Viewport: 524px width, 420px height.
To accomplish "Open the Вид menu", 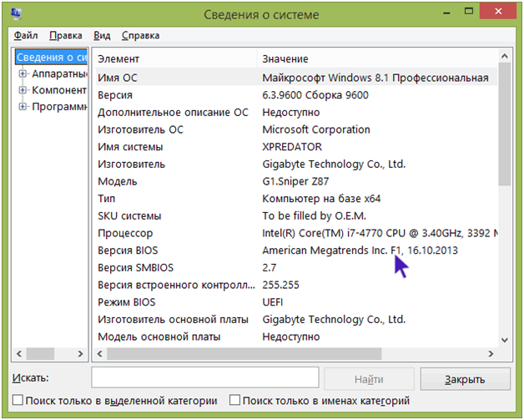I will pyautogui.click(x=102, y=36).
